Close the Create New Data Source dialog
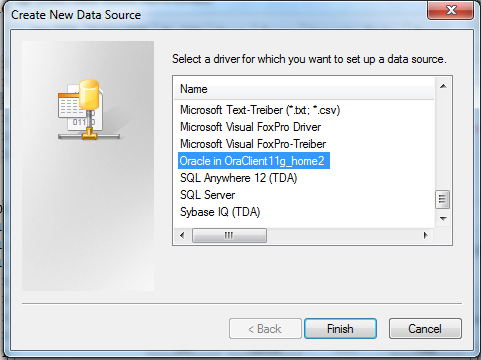Screen dimensions: 481x360 [451, 10]
